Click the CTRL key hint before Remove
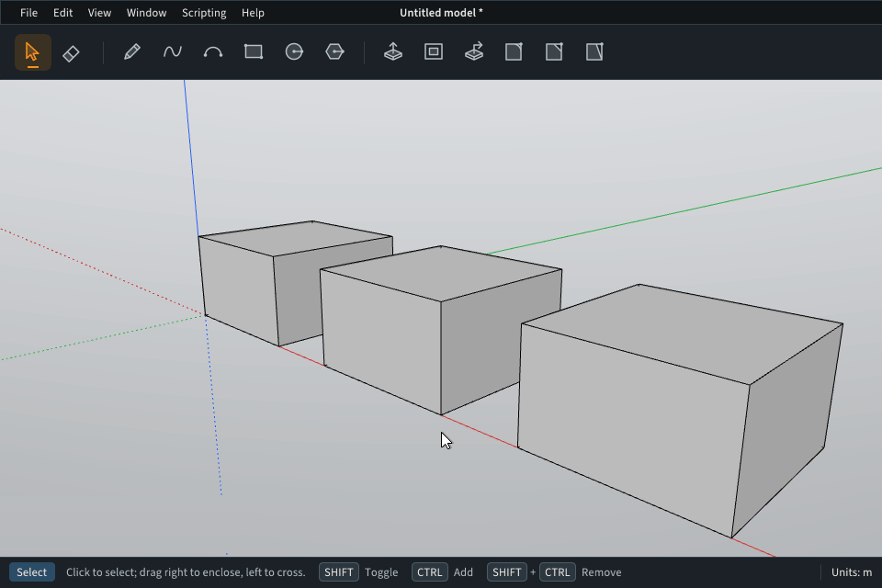 (x=558, y=572)
